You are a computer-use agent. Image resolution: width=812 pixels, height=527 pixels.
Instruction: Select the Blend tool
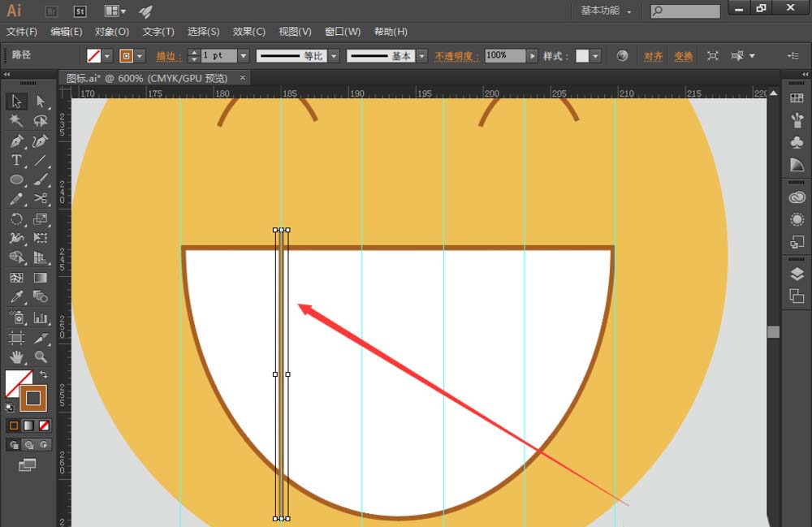click(41, 297)
